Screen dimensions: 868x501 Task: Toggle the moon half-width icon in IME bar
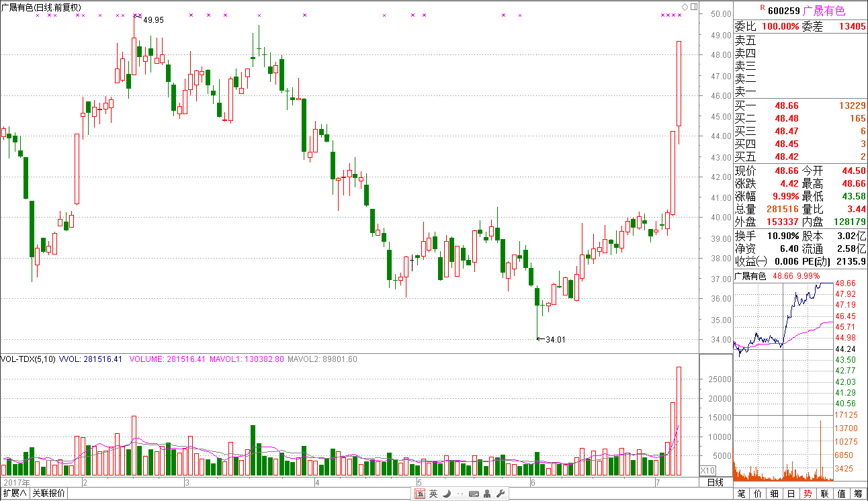(445, 494)
